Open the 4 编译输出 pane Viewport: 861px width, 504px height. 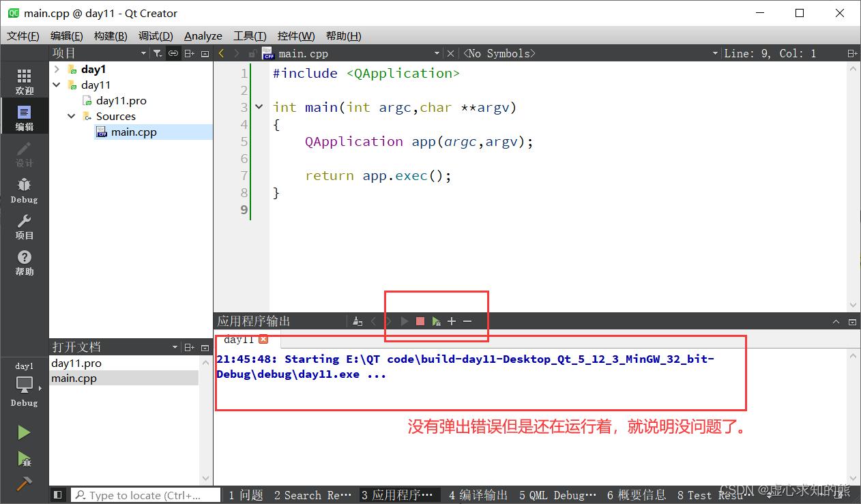478,495
